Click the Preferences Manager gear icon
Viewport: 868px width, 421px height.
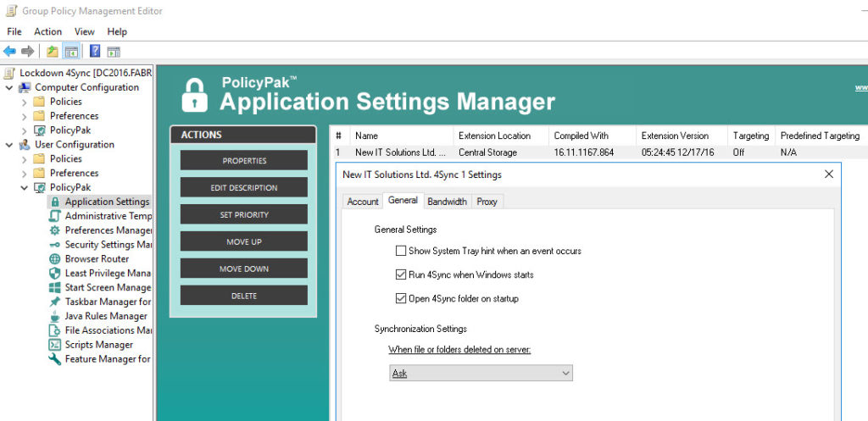tap(54, 230)
